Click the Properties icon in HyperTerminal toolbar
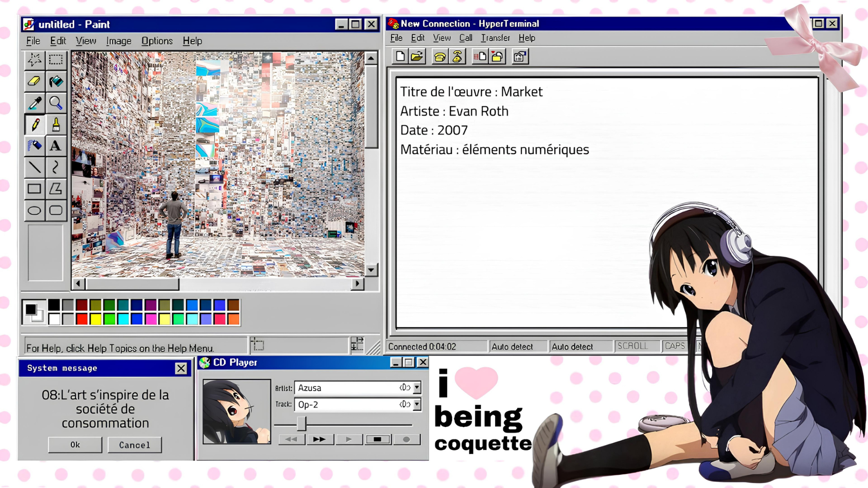Screen dimensions: 868x488 click(520, 56)
